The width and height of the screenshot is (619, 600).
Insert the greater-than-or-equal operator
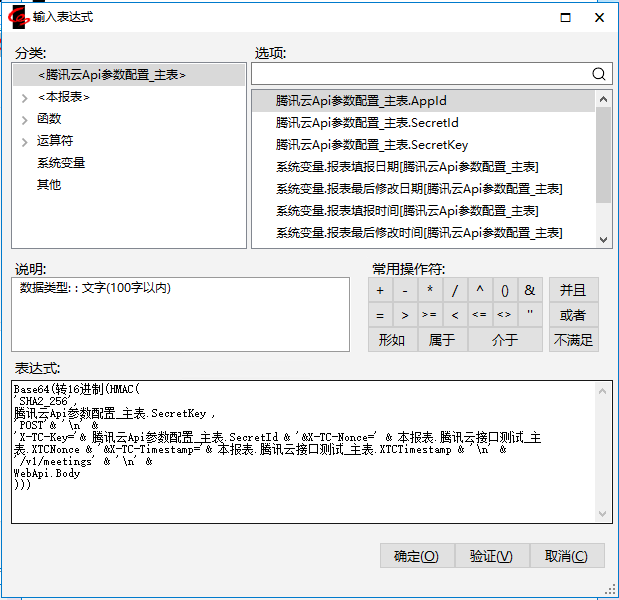point(430,315)
